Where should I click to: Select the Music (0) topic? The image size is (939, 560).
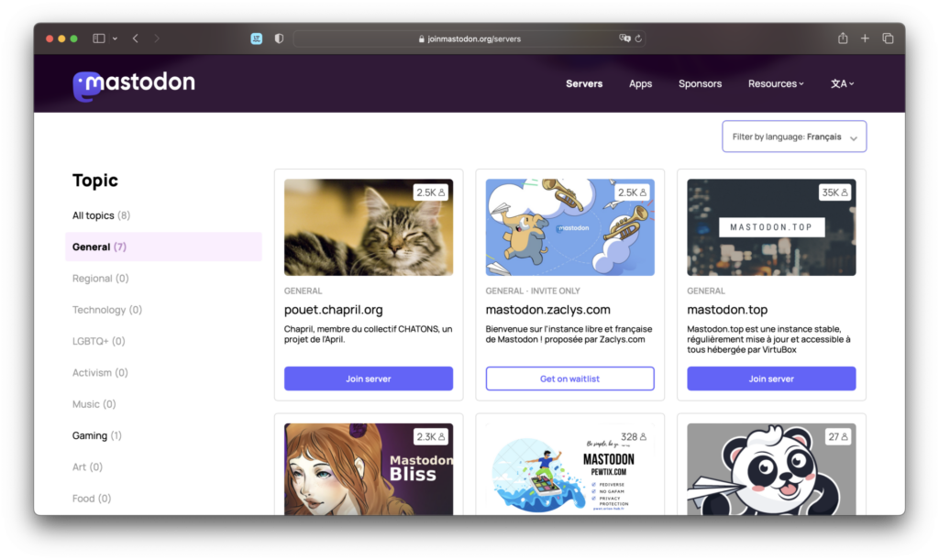[x=94, y=404]
